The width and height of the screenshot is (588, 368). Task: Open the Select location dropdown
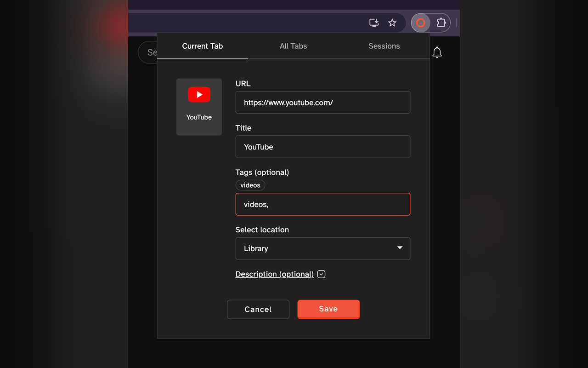click(x=322, y=248)
